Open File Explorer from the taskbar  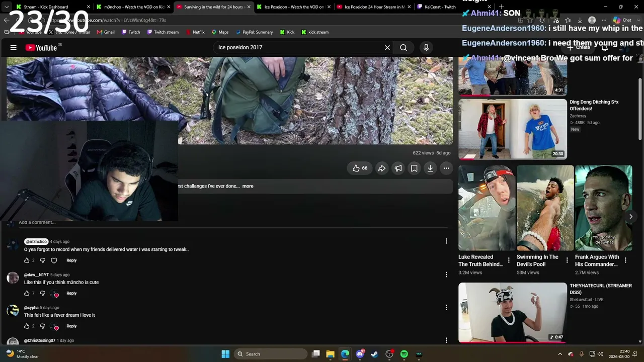point(330,354)
